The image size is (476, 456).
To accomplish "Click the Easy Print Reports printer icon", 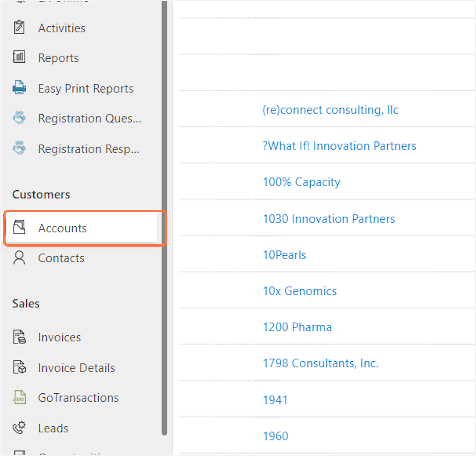I will coord(19,88).
